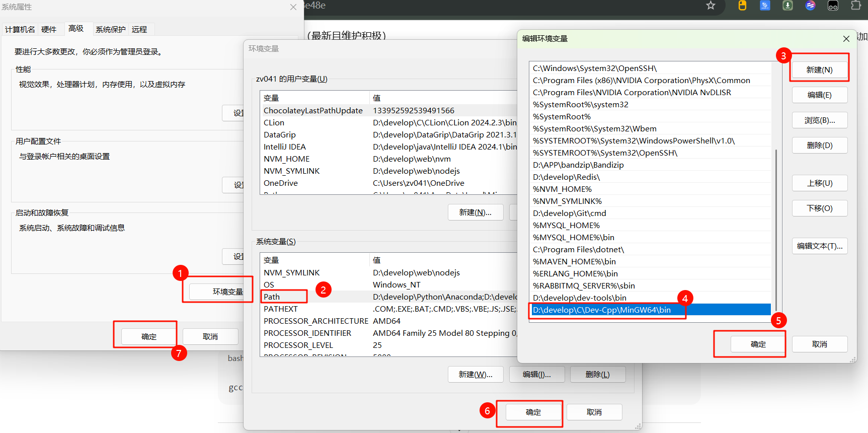Confirm 系统属性 with 确定
This screenshot has height=433, width=868.
(x=149, y=337)
